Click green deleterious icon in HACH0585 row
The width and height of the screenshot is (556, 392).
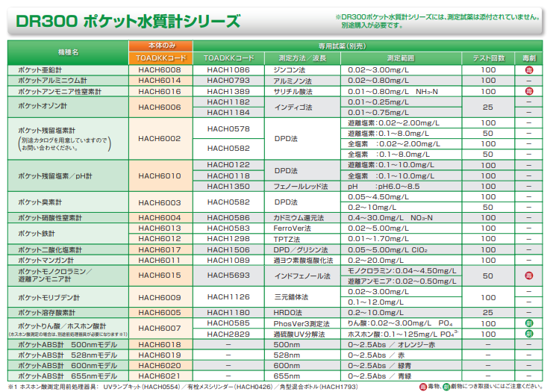click(528, 324)
